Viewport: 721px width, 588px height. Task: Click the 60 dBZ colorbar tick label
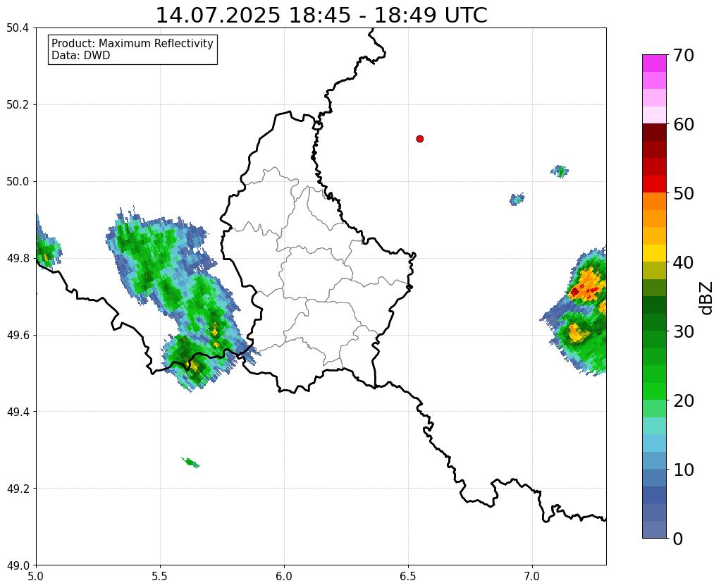point(683,124)
